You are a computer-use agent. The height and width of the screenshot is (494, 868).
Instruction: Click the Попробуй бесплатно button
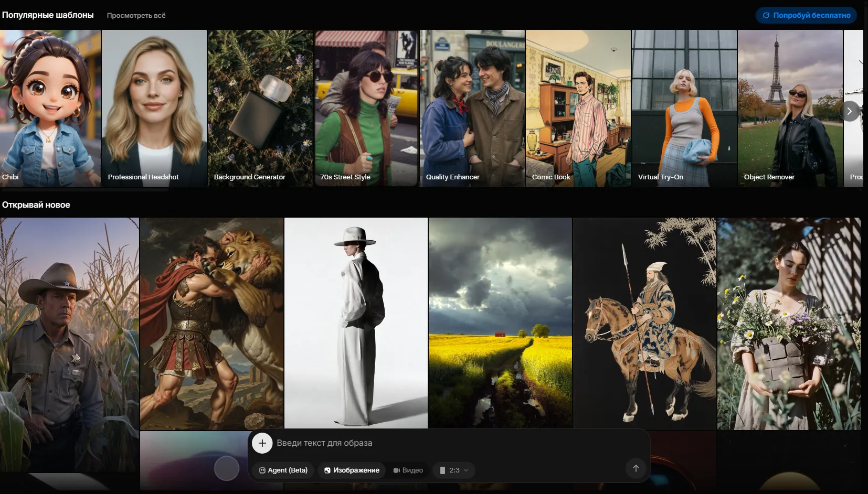point(806,15)
